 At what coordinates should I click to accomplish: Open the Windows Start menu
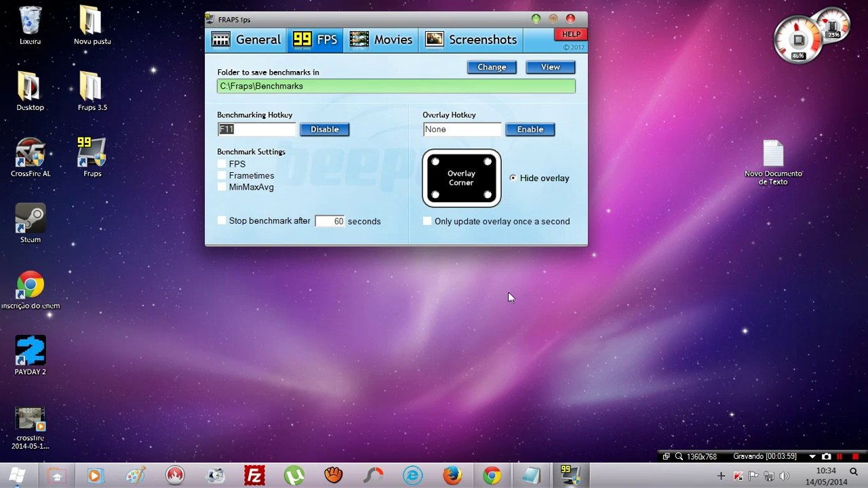click(x=18, y=476)
